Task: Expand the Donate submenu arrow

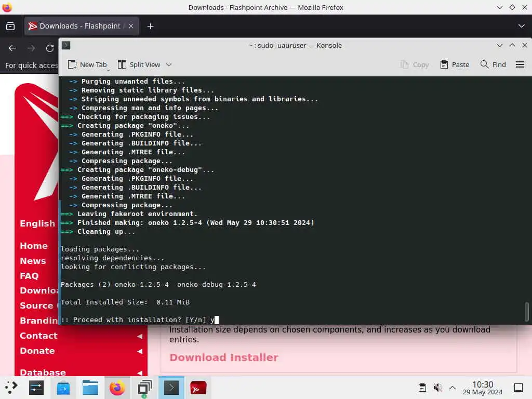Action: [x=140, y=351]
